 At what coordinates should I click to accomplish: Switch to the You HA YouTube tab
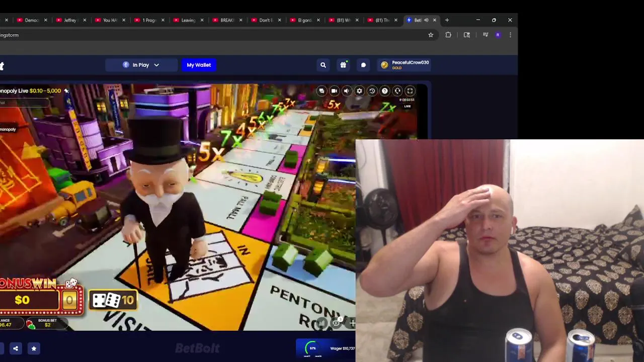click(x=110, y=20)
